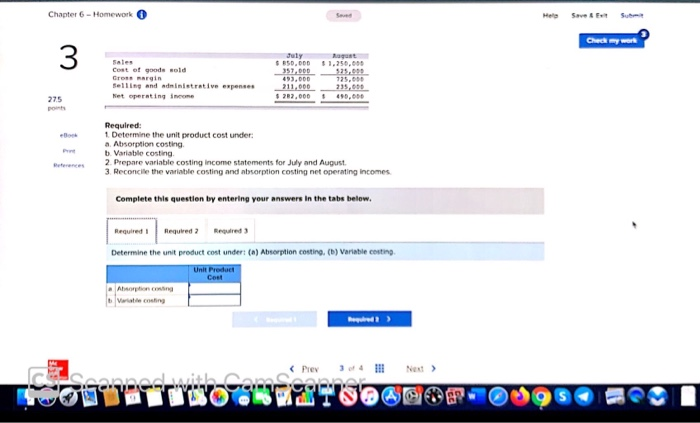Open the Numbers chart app in Dock
The image size is (700, 423).
click(305, 397)
